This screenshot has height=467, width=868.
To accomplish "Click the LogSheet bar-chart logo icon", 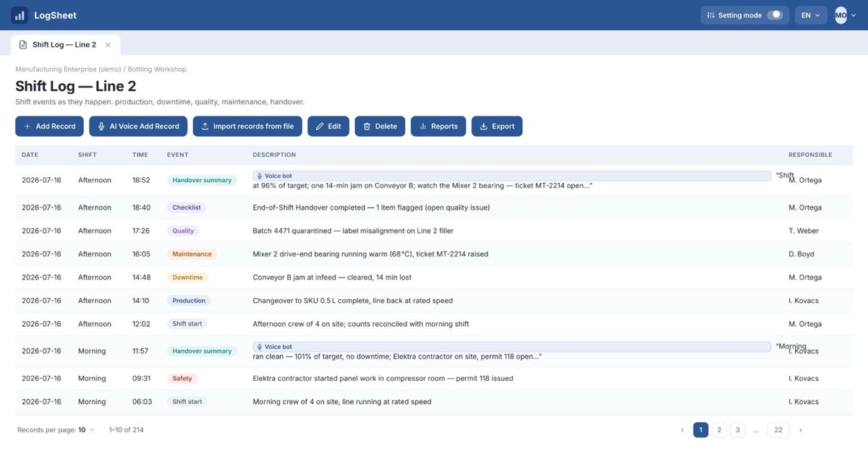I will pos(20,15).
